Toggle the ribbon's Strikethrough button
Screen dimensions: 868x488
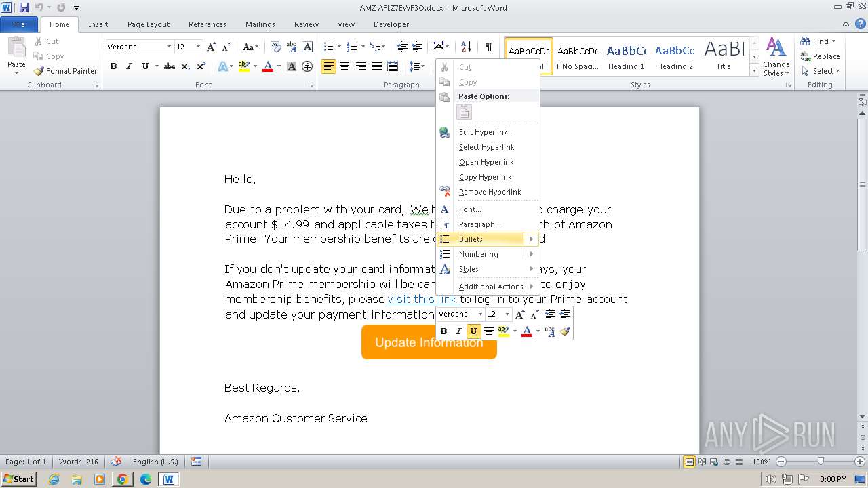tap(170, 66)
